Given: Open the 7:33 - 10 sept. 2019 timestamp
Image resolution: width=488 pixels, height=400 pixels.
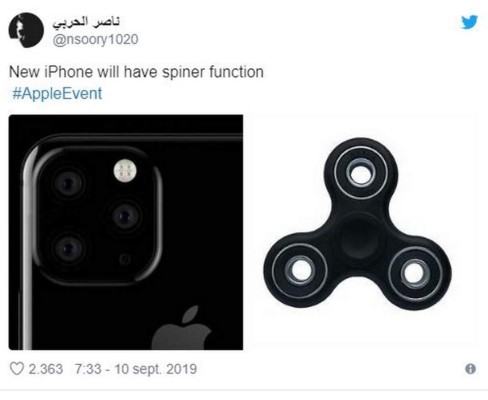Looking at the screenshot, I should [x=136, y=369].
